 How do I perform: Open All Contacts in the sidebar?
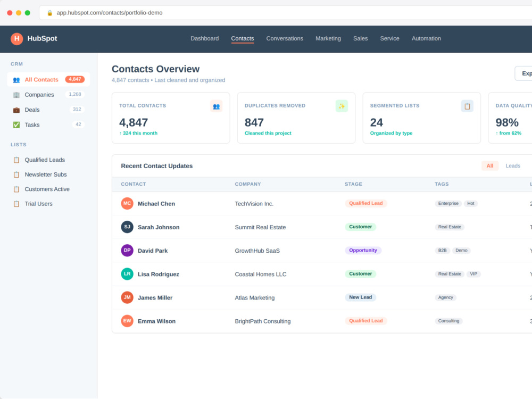(48, 80)
